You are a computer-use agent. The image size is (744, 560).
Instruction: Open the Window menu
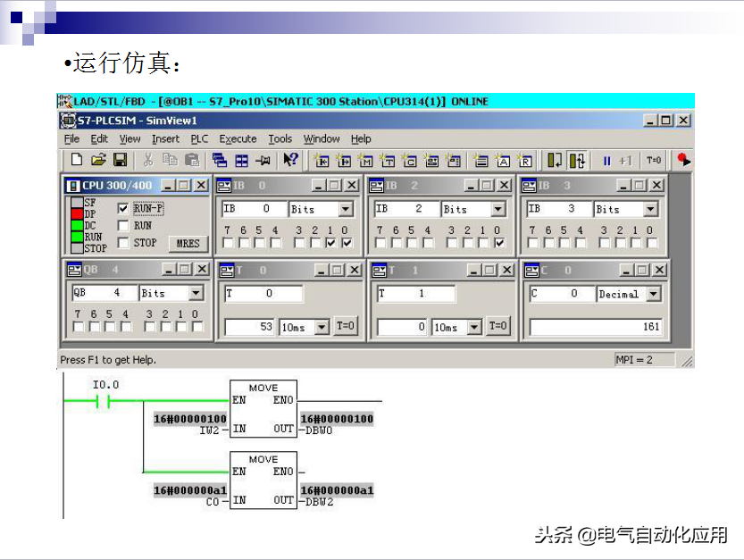(x=322, y=139)
